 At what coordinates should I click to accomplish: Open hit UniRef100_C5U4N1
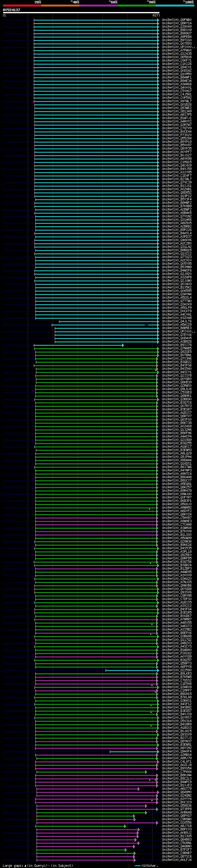tap(176, 843)
